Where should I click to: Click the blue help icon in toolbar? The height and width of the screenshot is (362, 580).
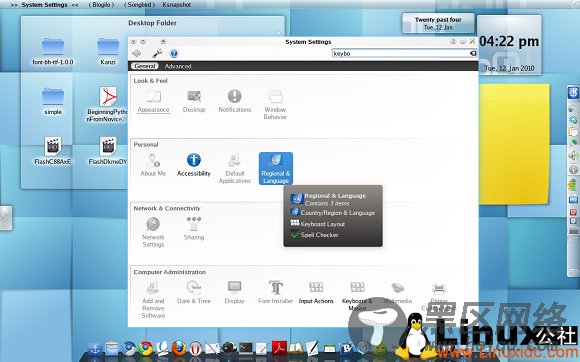[173, 54]
